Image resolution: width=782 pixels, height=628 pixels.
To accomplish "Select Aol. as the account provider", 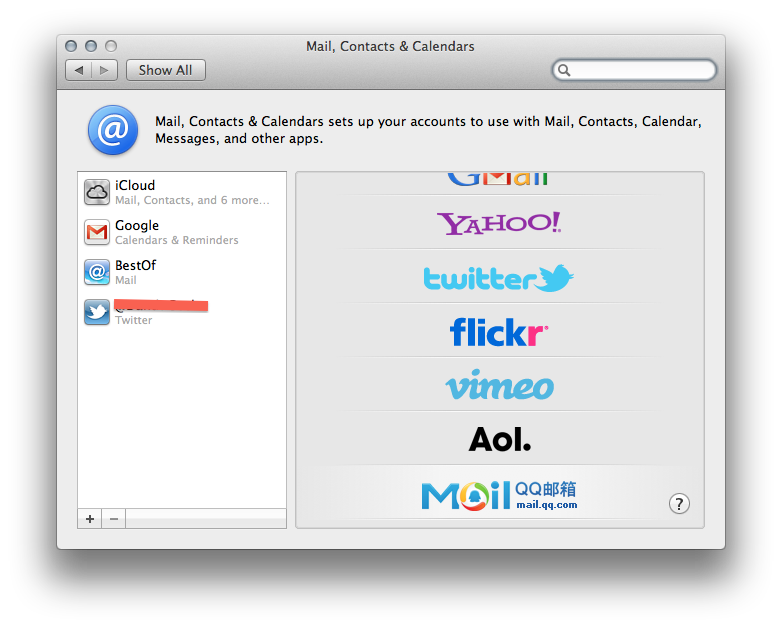I will (x=499, y=438).
